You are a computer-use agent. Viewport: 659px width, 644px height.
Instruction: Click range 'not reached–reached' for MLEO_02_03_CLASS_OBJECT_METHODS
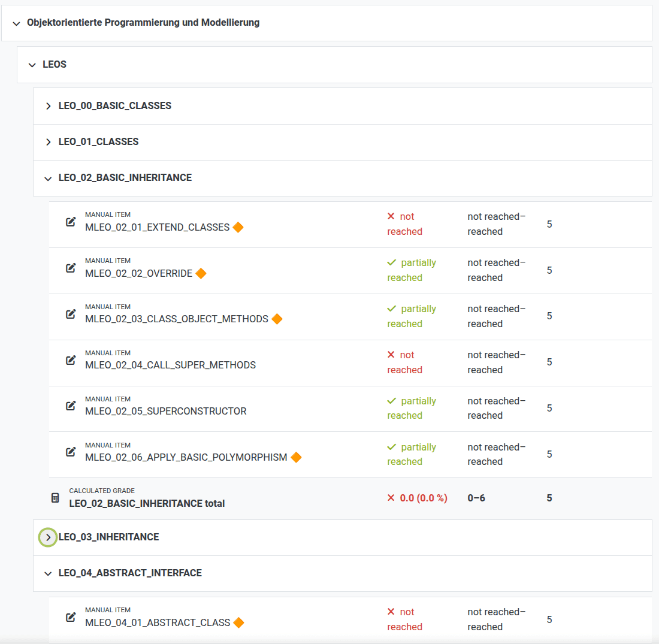coord(497,316)
